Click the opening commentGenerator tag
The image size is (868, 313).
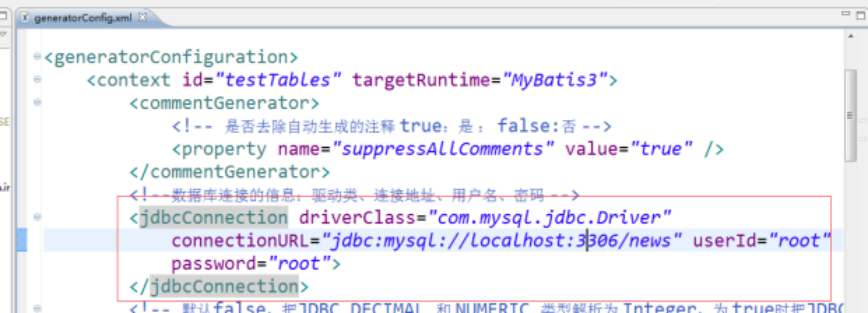coord(224,103)
